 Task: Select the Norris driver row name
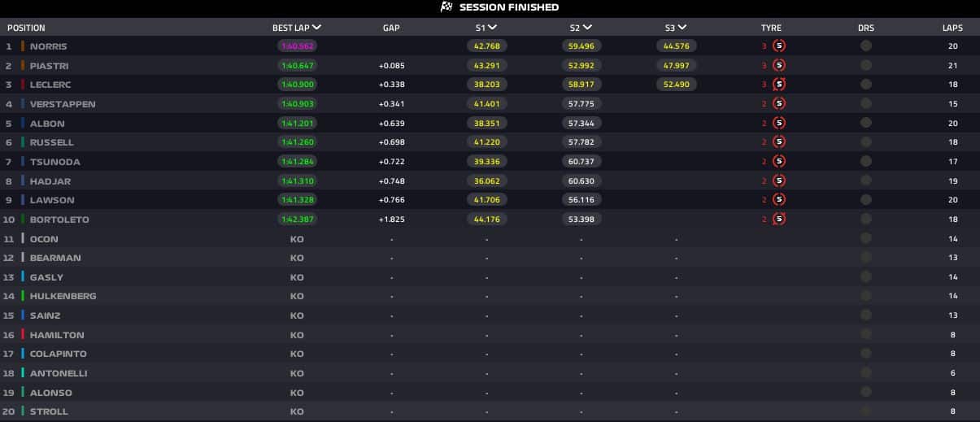click(49, 46)
